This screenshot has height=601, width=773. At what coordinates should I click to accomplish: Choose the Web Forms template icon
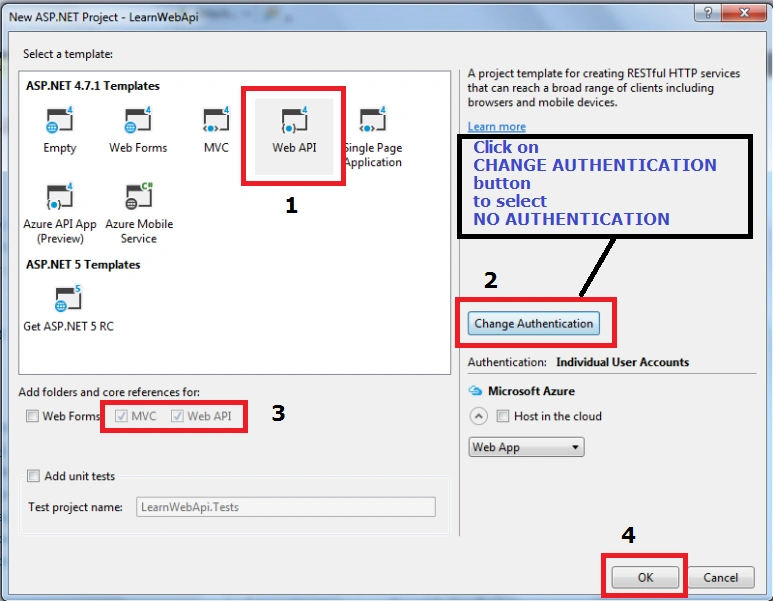pyautogui.click(x=138, y=120)
